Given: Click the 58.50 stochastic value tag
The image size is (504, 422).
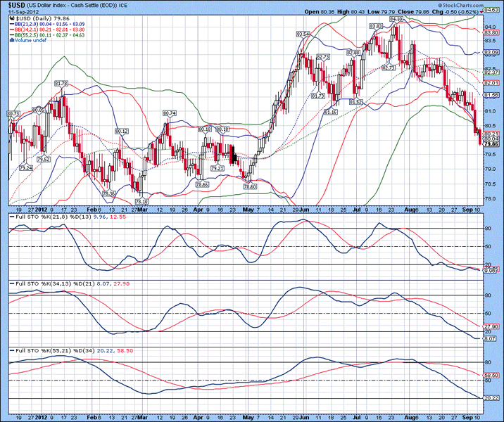Looking at the screenshot, I should pos(492,376).
